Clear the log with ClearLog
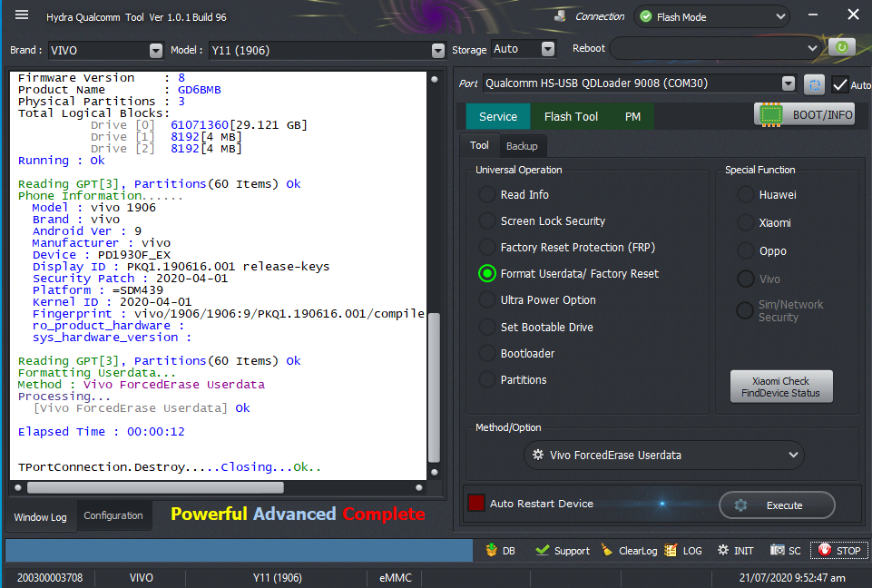Screen dimensions: 872x588 629,550
